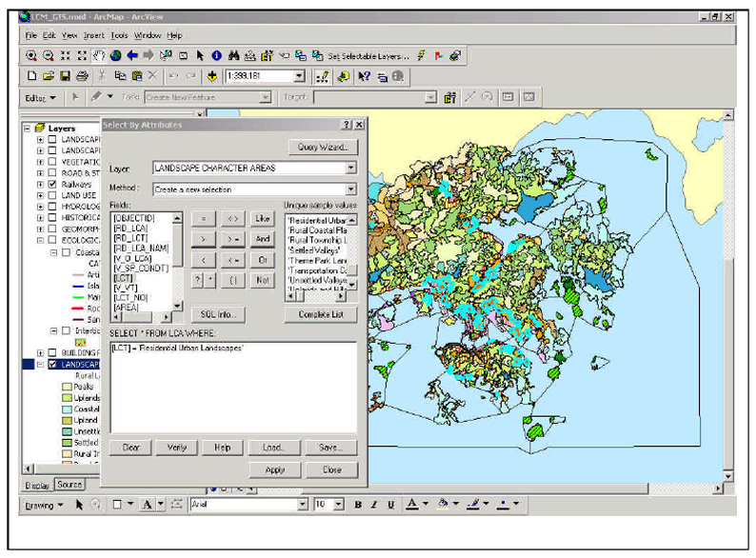Expand the Railways layer tree node

click(x=41, y=184)
